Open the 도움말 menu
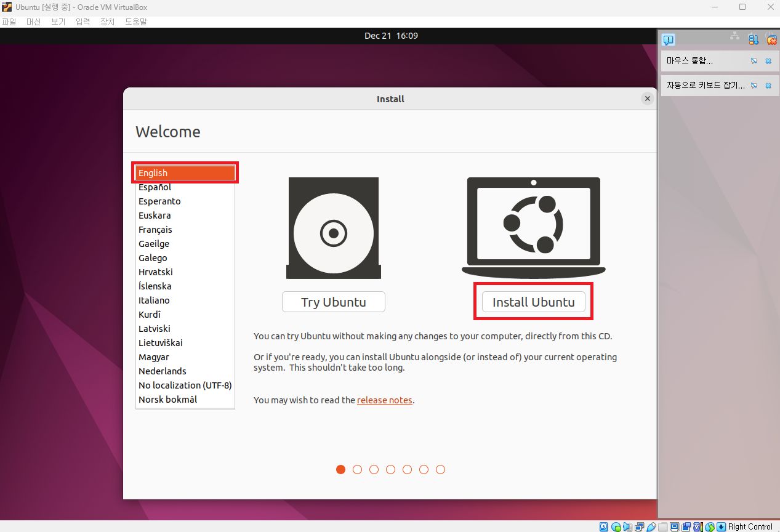 coord(136,22)
